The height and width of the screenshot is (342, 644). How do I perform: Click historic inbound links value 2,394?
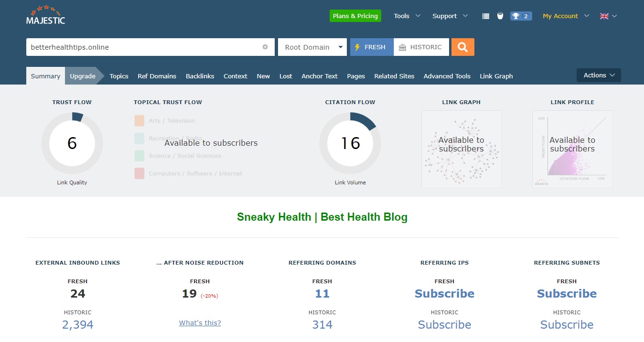[x=78, y=325]
